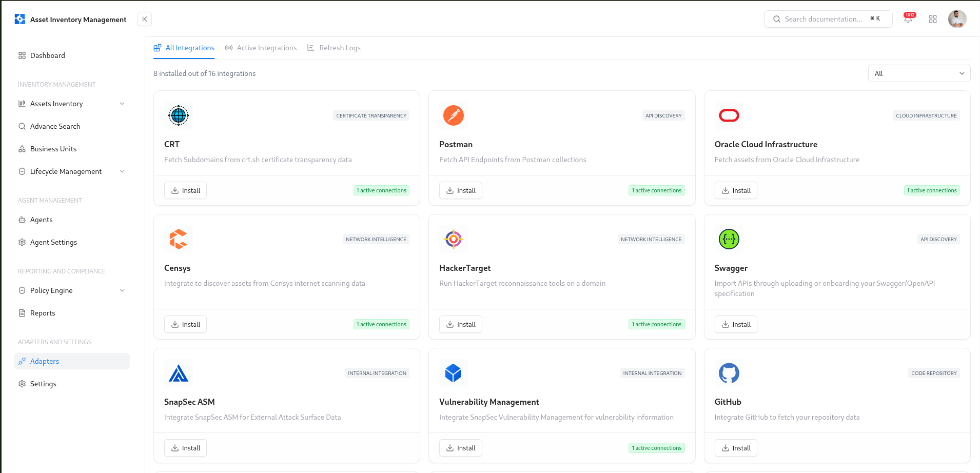Click the Asset Inventory Management logo icon
This screenshot has height=473, width=980.
pos(20,19)
